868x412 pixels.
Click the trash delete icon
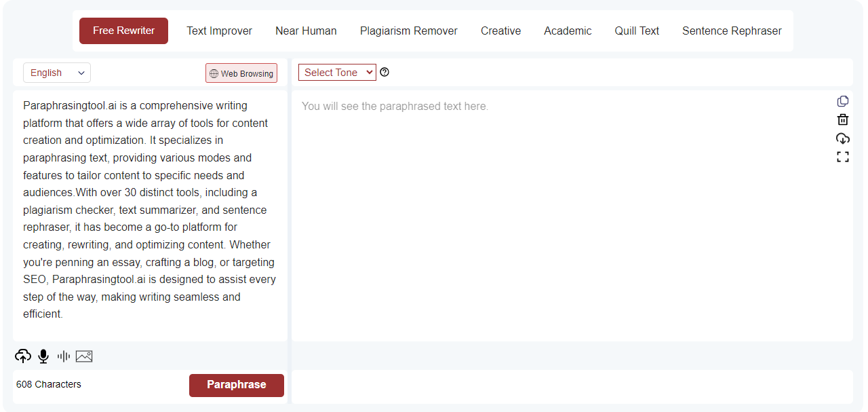point(843,119)
